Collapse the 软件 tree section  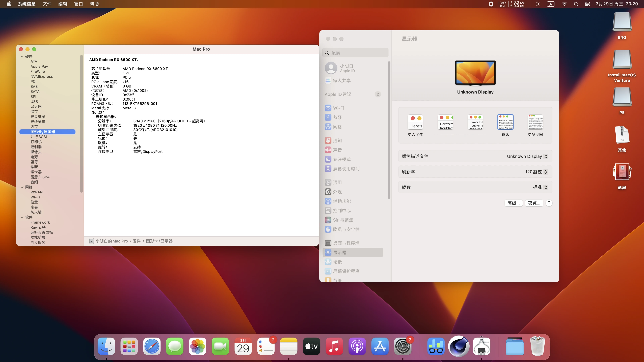click(x=22, y=217)
